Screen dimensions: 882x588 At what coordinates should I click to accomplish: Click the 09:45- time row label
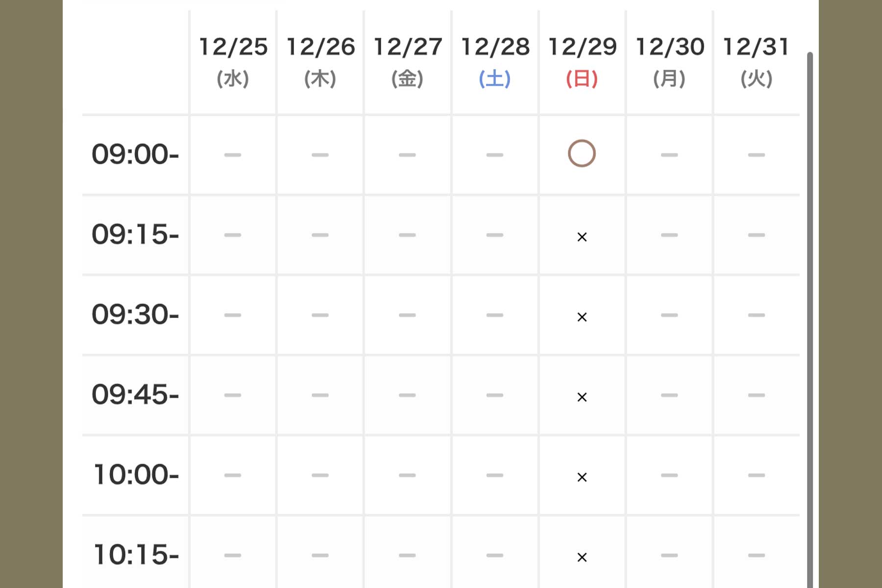point(135,395)
